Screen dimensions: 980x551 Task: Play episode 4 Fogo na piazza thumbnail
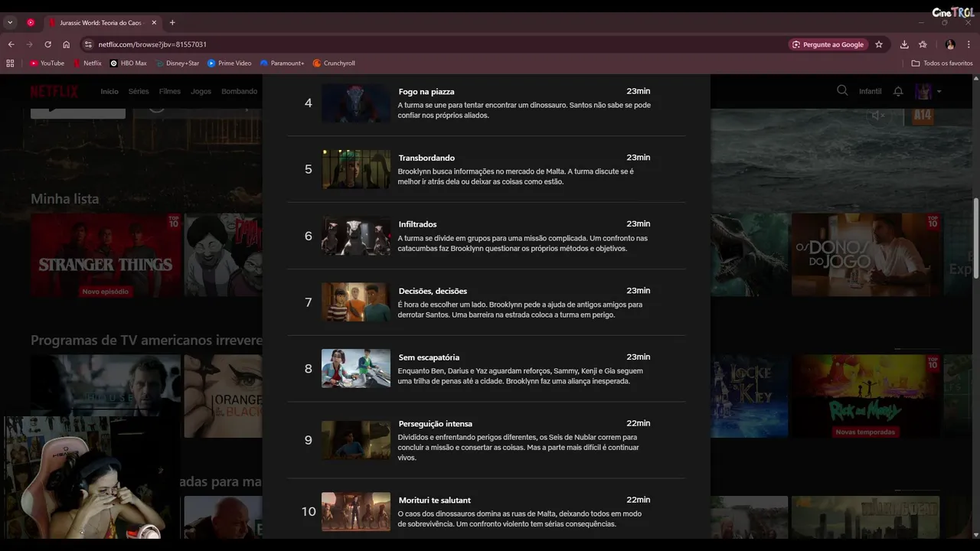(355, 103)
